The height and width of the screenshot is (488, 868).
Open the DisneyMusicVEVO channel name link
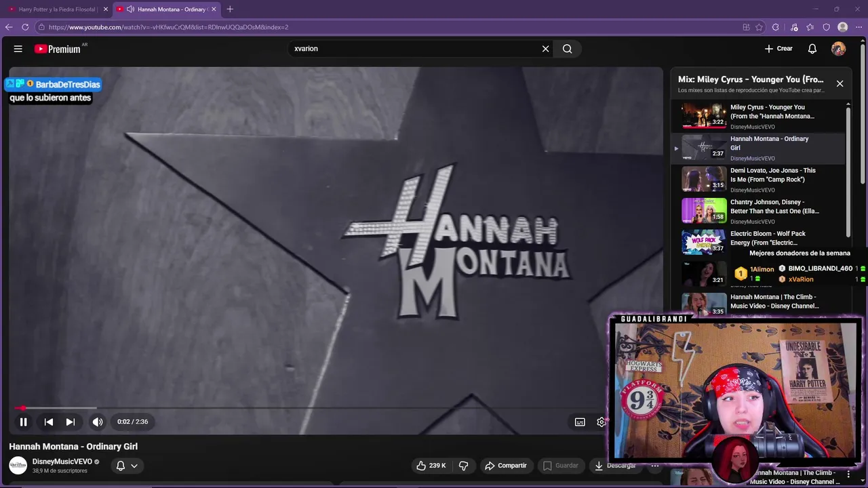coord(62,462)
